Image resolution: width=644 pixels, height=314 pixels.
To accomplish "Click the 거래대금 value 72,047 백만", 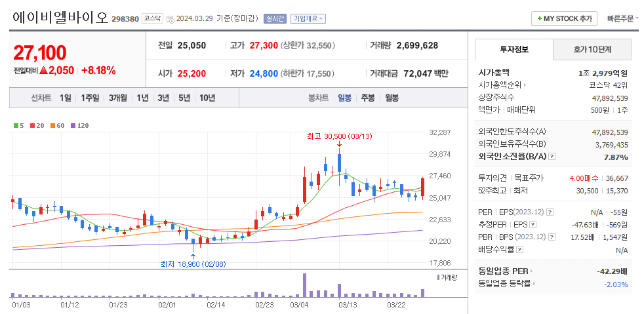I will 425,74.
